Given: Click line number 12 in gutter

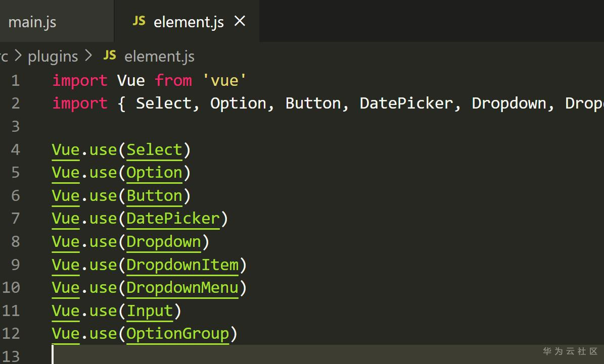Looking at the screenshot, I should click(x=11, y=334).
